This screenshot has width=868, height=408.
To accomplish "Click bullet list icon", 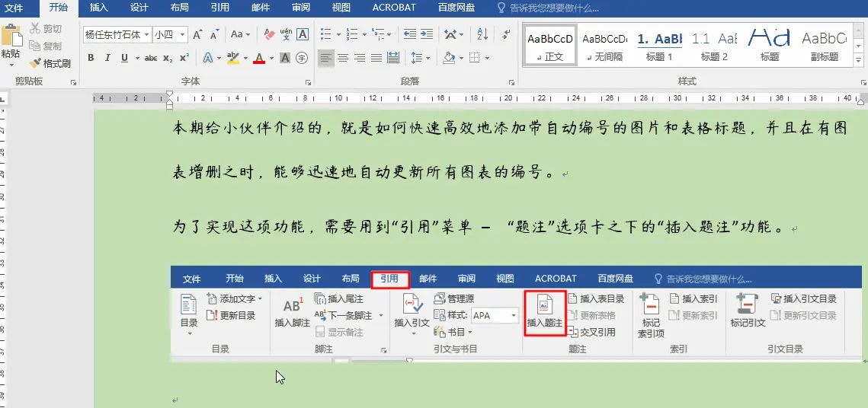I will (x=327, y=35).
